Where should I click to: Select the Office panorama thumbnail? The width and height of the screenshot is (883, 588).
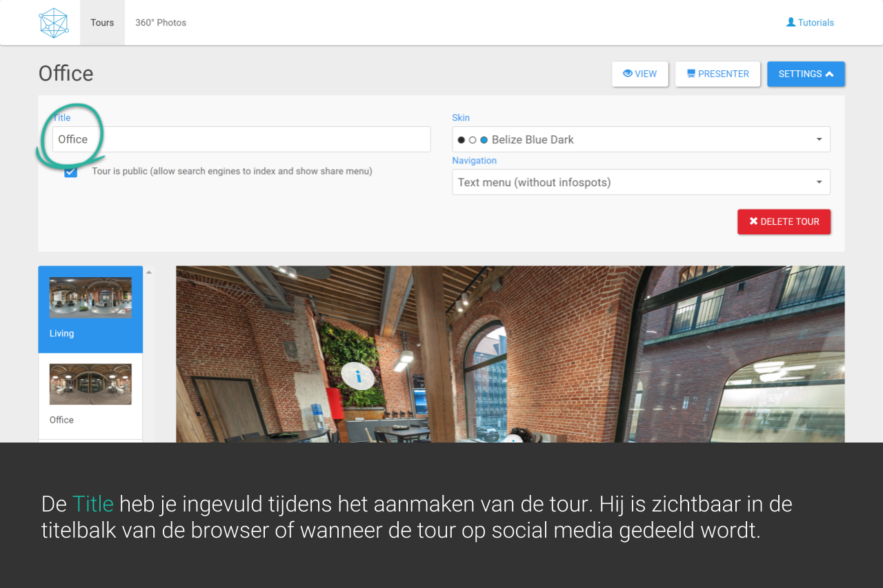pos(90,385)
